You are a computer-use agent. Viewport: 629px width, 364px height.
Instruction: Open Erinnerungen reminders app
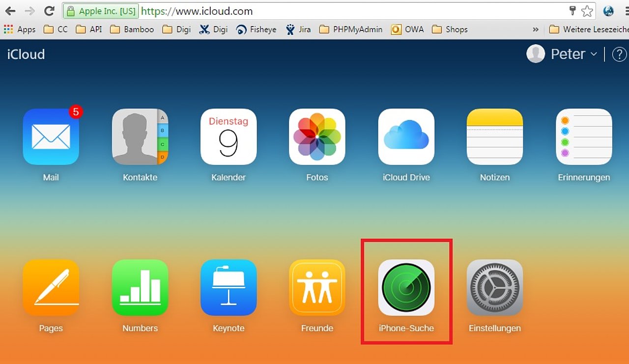point(584,137)
